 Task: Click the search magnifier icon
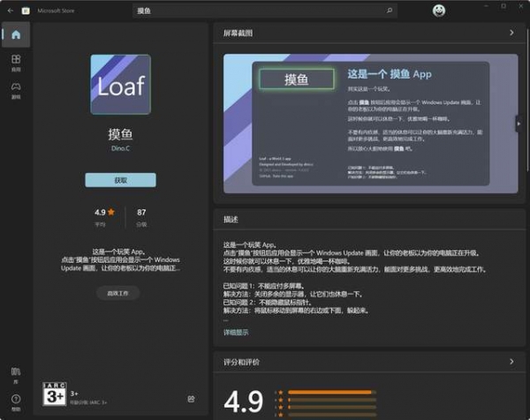pyautogui.click(x=390, y=10)
